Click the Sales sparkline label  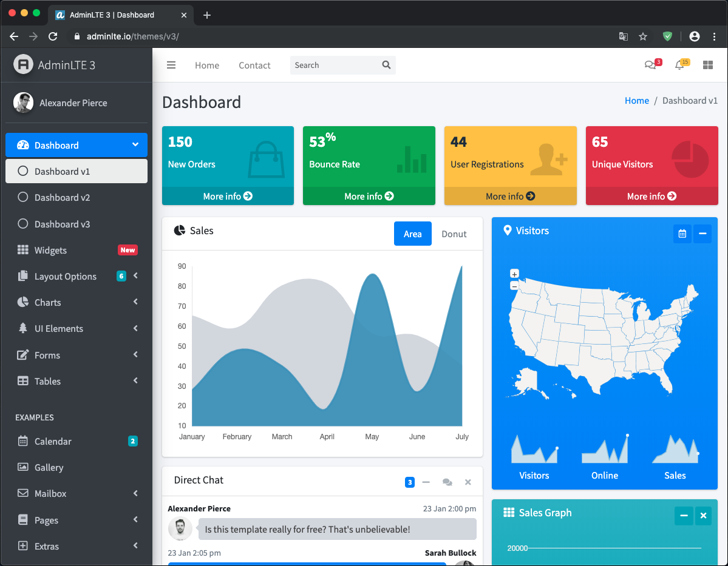(x=675, y=476)
